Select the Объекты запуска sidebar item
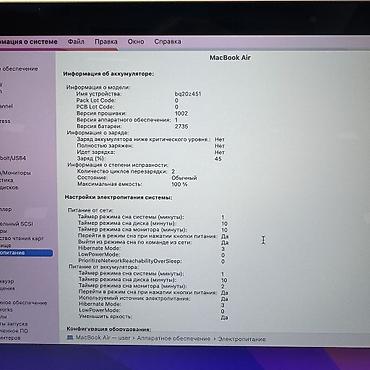This screenshot has height=370, width=370. click(14, 323)
